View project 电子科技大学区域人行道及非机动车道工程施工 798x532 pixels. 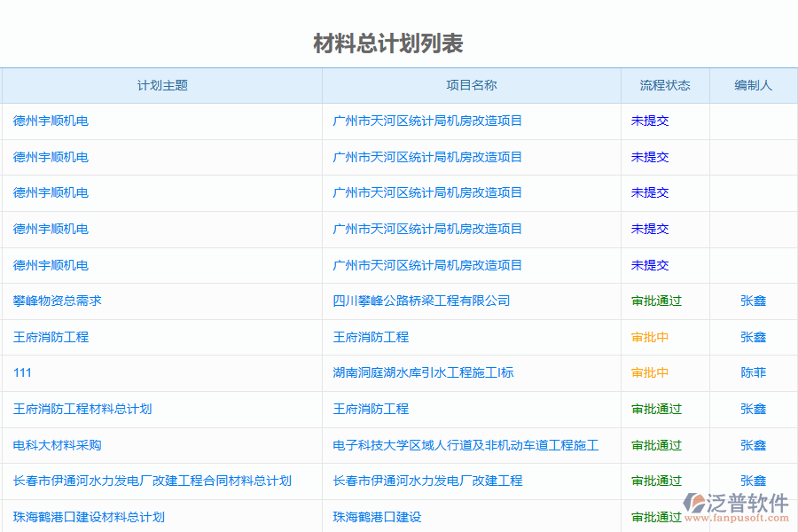(x=465, y=445)
